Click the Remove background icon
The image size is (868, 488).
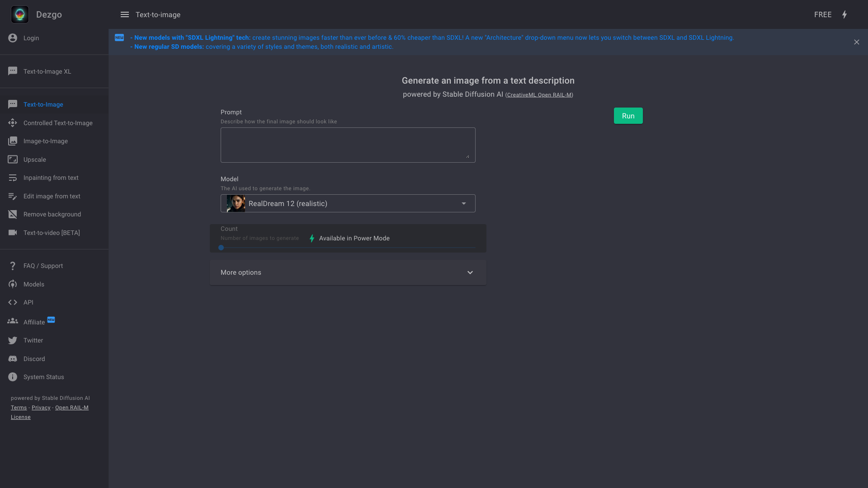click(13, 214)
